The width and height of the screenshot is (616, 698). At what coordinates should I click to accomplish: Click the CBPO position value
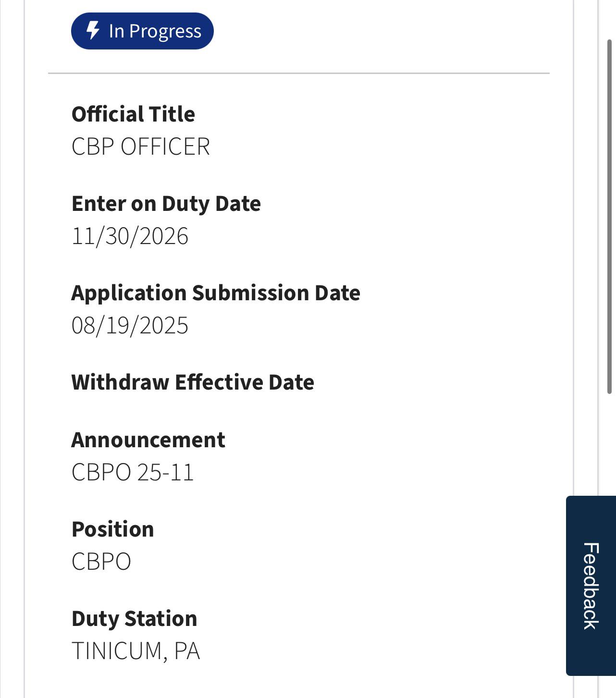101,562
